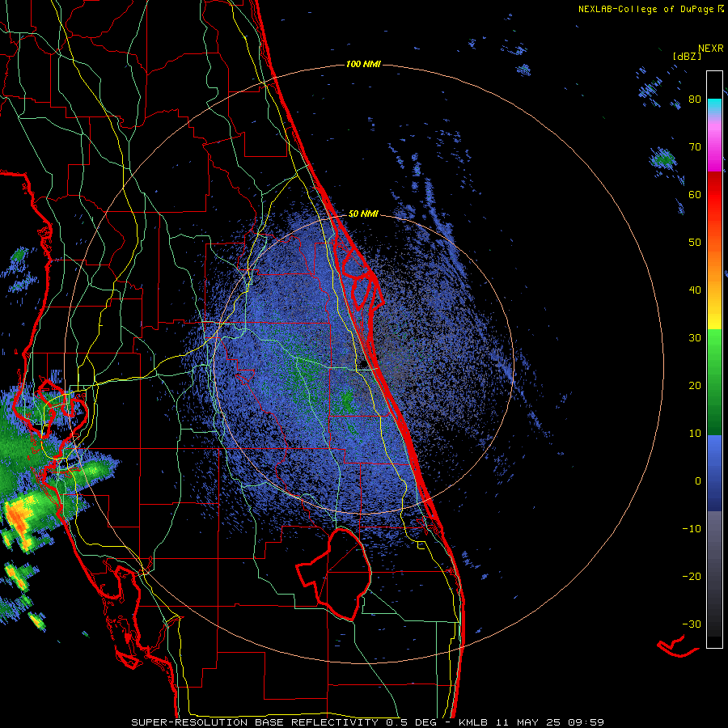Screen dimensions: 728x728
Task: Click the 50 dBZ value on the scale
Action: coord(695,243)
